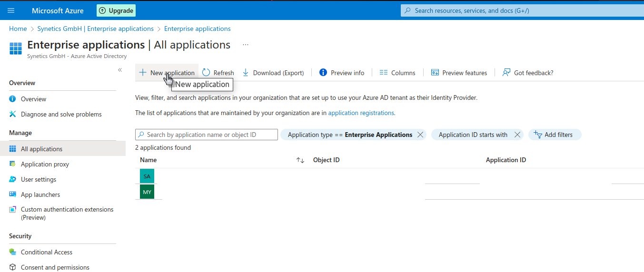
Task: Collapse the left navigation pane
Action: (120, 70)
